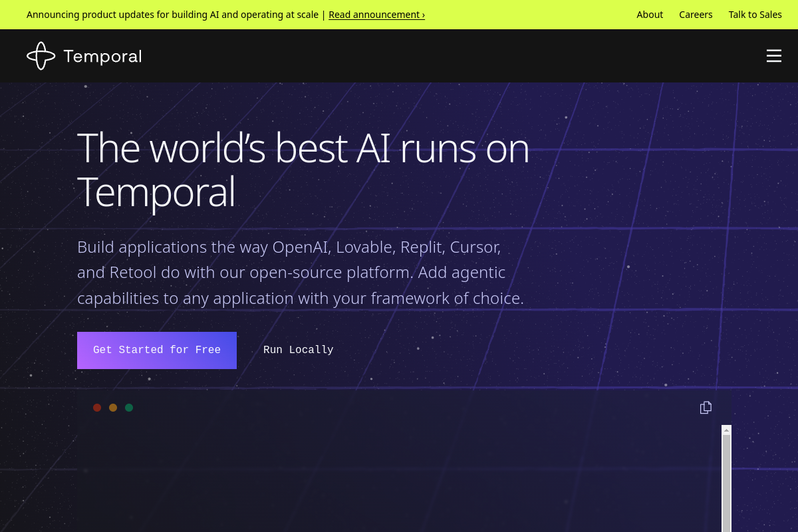Open the hamburger navigation menu
The image size is (798, 532).
[x=773, y=56]
